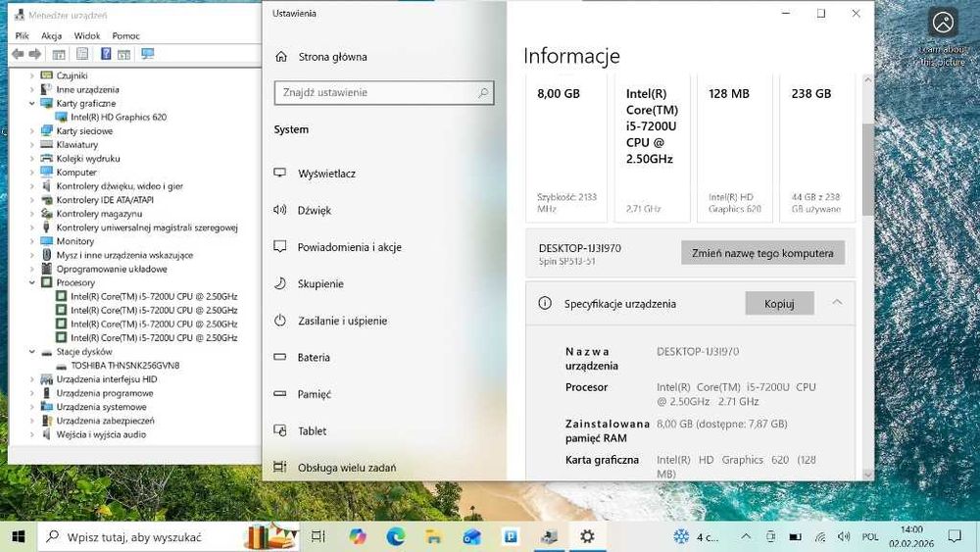Viewport: 980px width, 552px height.
Task: Click the monitor scan icon in Device Manager toolbar
Action: [148, 54]
